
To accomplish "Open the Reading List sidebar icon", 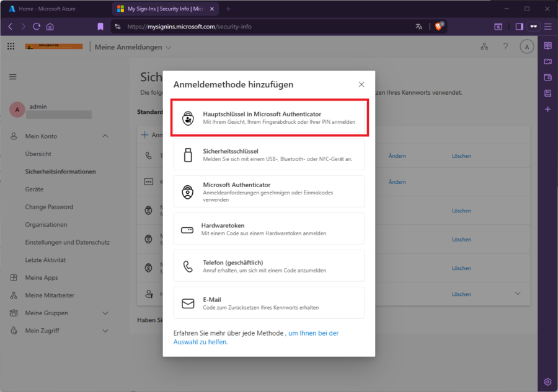I will pos(547,93).
